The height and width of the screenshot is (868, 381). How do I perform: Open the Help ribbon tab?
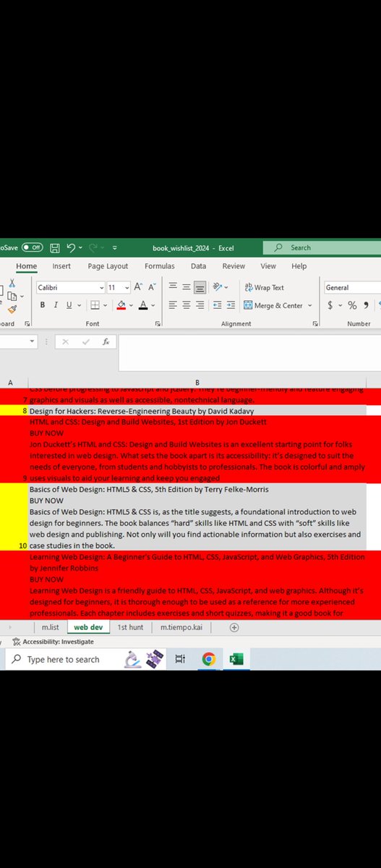tap(299, 266)
